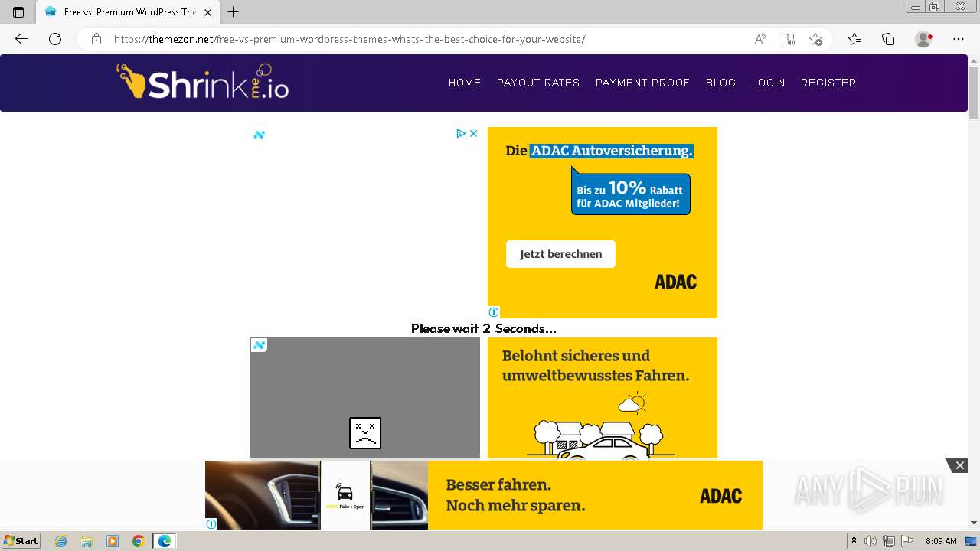The width and height of the screenshot is (980, 551).
Task: Switch to the Edge taskbar window
Action: (x=165, y=541)
